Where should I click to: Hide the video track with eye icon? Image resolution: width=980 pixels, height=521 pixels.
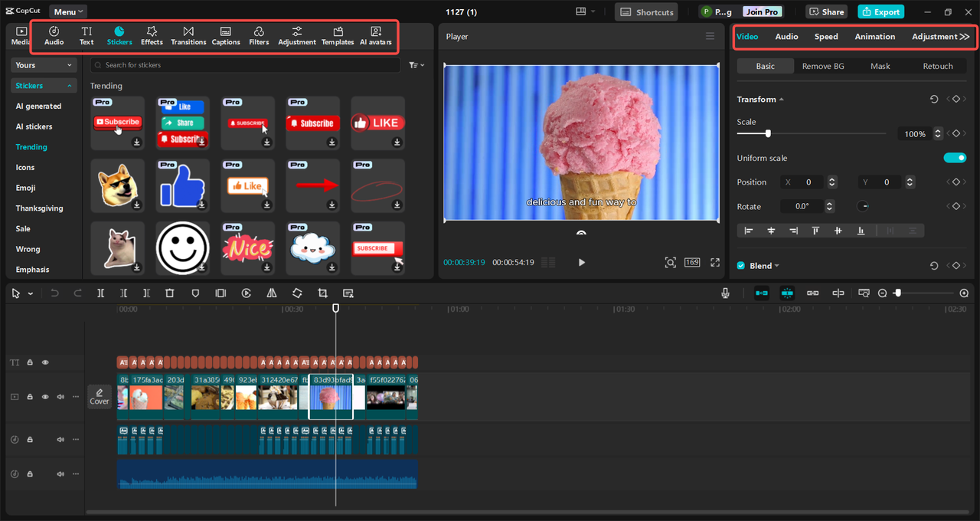[45, 397]
